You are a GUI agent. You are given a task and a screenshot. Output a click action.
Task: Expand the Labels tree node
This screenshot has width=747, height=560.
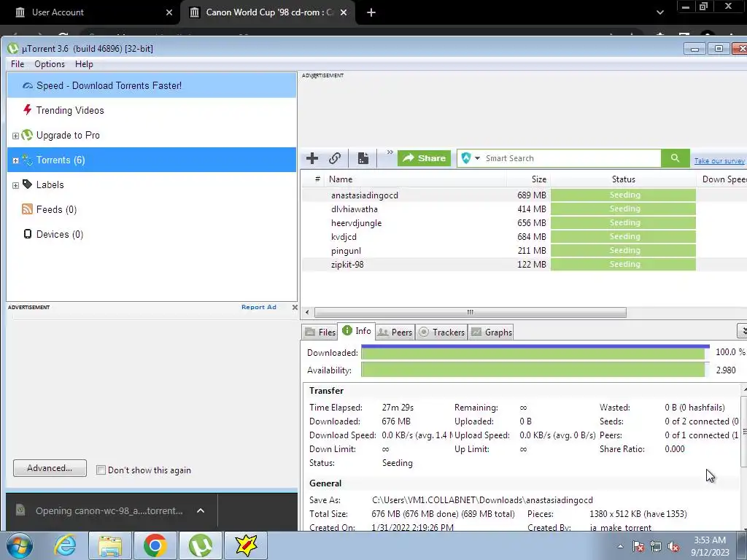tap(15, 185)
